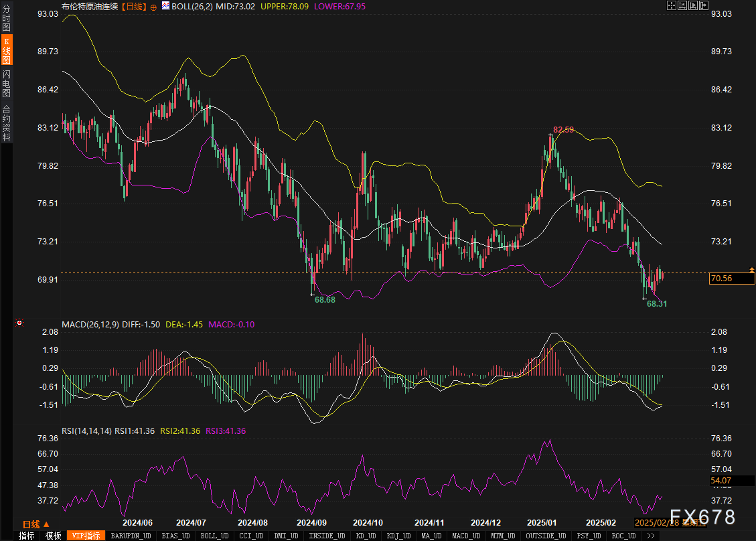Viewport: 756px width, 541px height.
Task: Click the red dot icon beside MACD panel
Action: 19,323
